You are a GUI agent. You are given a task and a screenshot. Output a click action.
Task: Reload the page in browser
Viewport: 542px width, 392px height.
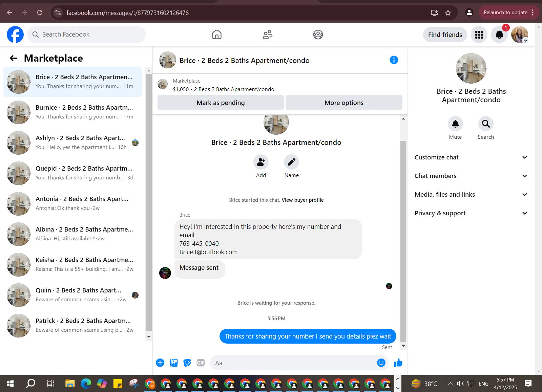pyautogui.click(x=40, y=13)
